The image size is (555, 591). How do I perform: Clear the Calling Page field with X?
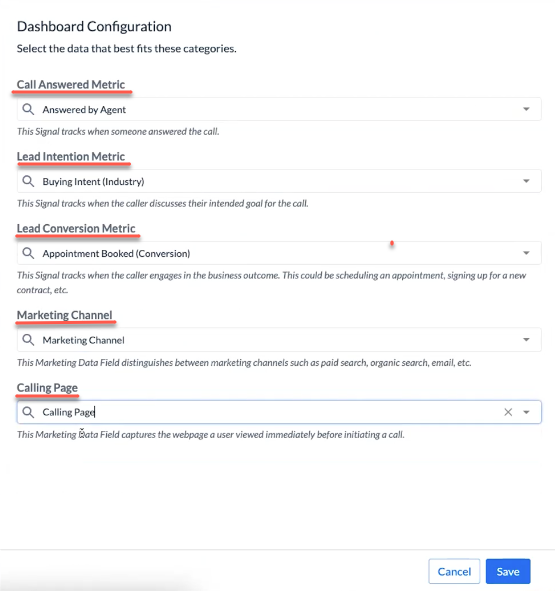pos(508,412)
